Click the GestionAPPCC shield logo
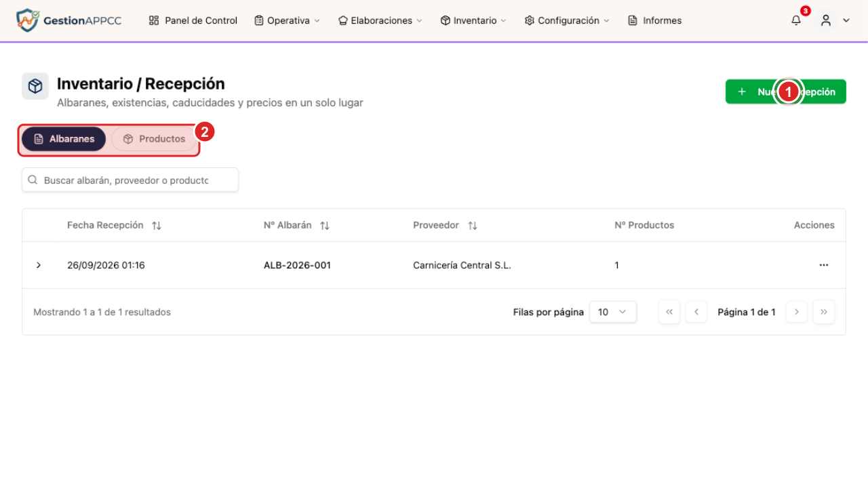 pos(27,20)
